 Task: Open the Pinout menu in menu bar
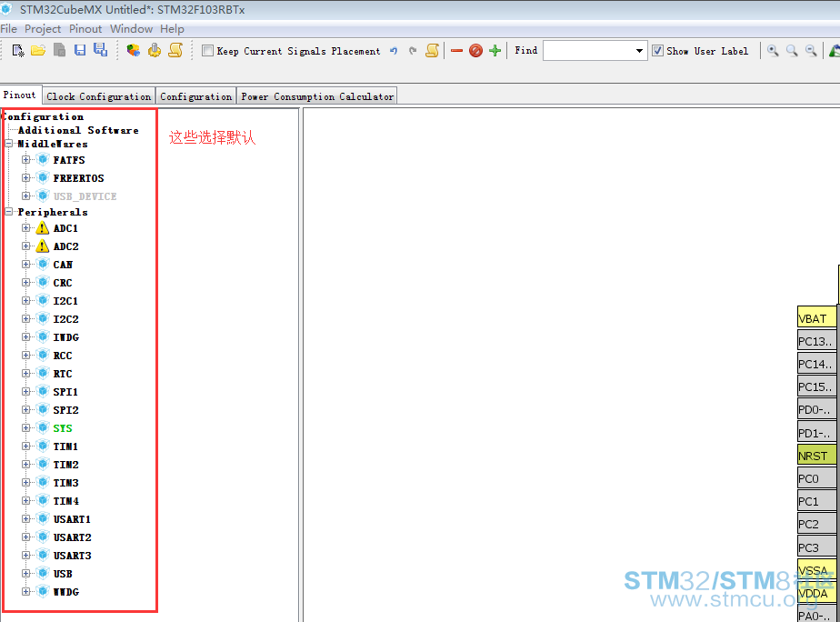pyautogui.click(x=85, y=29)
